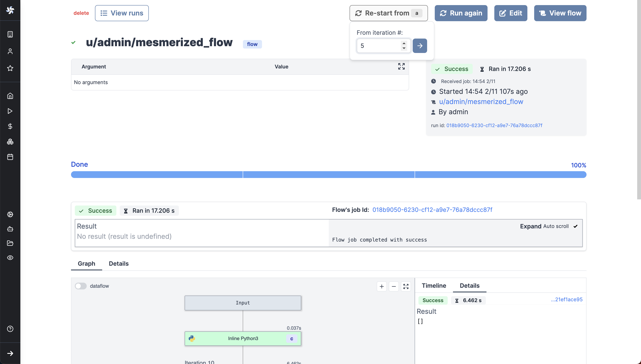
Task: Switch to the Details tab under Graph
Action: pyautogui.click(x=118, y=264)
